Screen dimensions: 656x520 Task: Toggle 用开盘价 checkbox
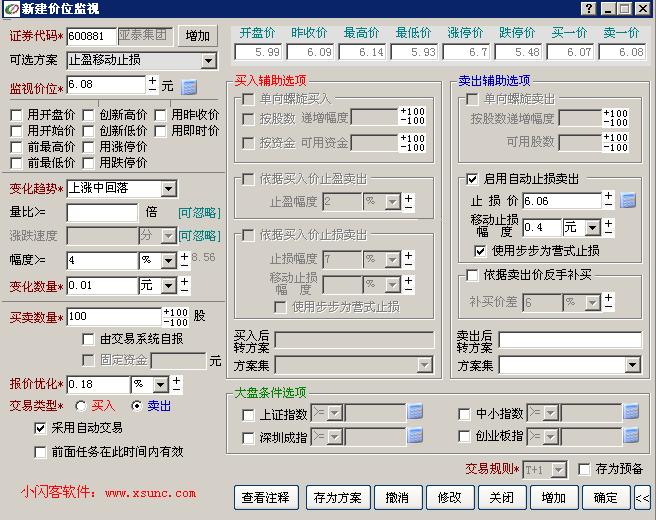point(16,115)
